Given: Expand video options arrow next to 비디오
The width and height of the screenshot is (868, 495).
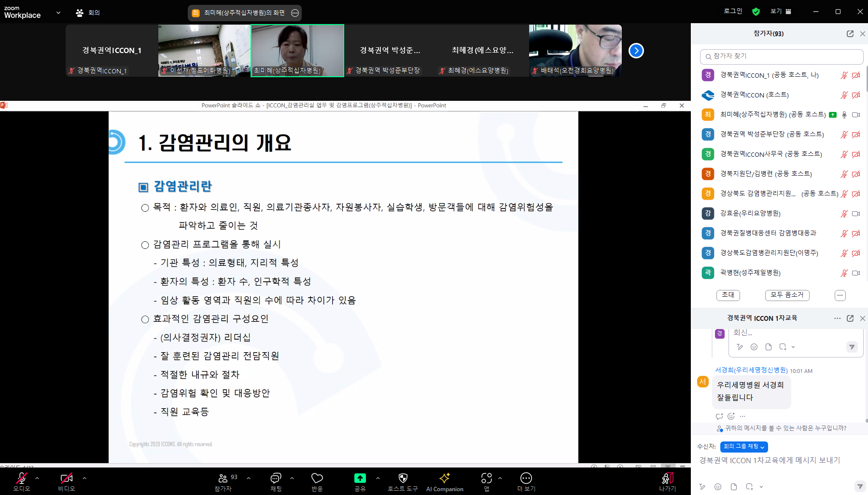Looking at the screenshot, I should 84,478.
